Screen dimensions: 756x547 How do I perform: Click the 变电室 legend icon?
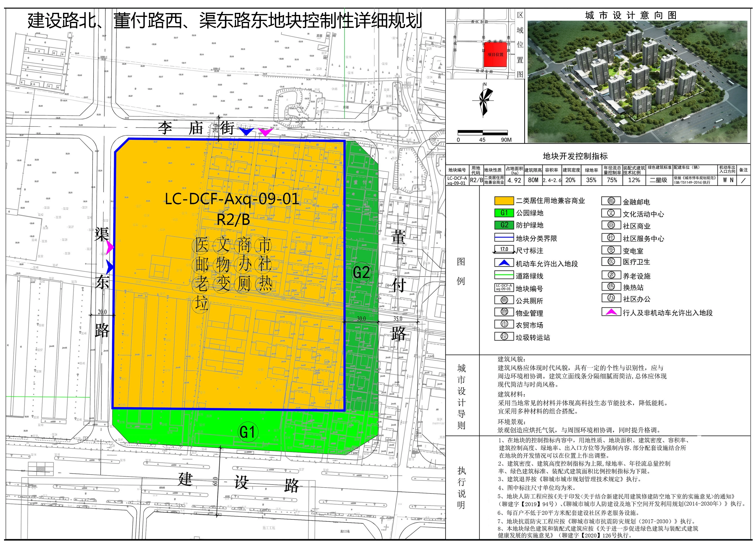coord(611,250)
